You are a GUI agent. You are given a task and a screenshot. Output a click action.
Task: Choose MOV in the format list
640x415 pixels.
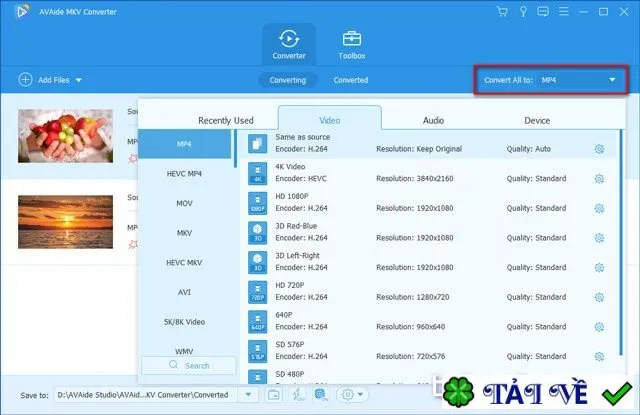[184, 203]
